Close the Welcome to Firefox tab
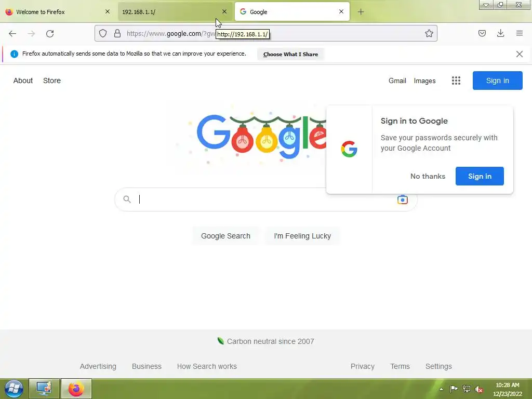This screenshot has height=399, width=532. click(x=108, y=11)
